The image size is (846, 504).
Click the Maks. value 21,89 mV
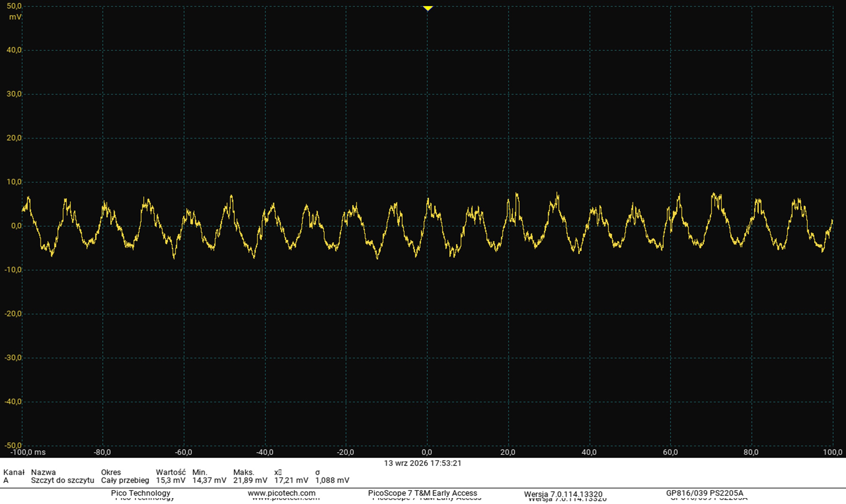click(250, 481)
